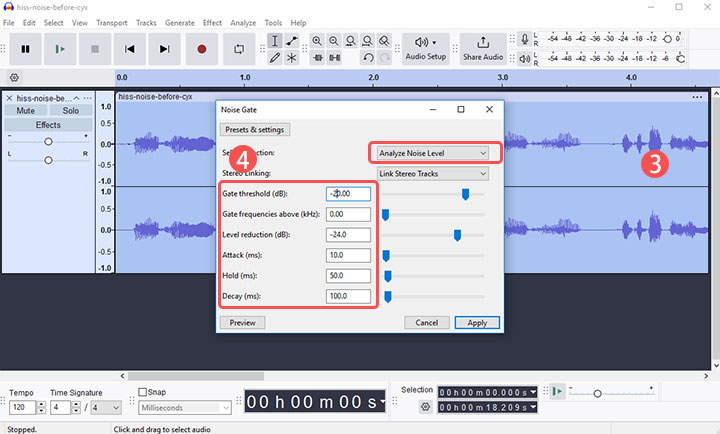This screenshot has height=434, width=720.
Task: Click the Zoom Toggle icon
Action: (384, 41)
